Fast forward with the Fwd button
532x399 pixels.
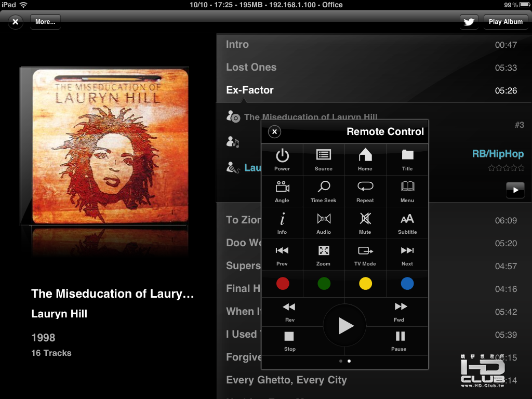[400, 312]
